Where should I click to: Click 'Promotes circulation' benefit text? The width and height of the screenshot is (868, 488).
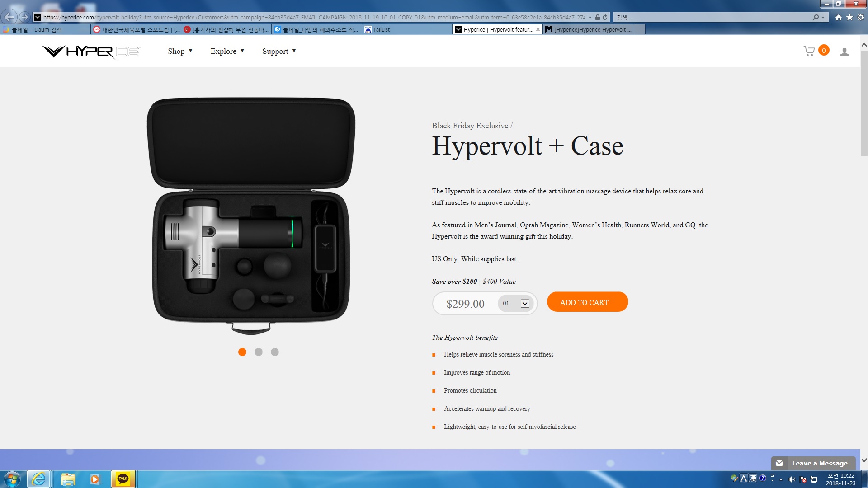click(x=470, y=391)
